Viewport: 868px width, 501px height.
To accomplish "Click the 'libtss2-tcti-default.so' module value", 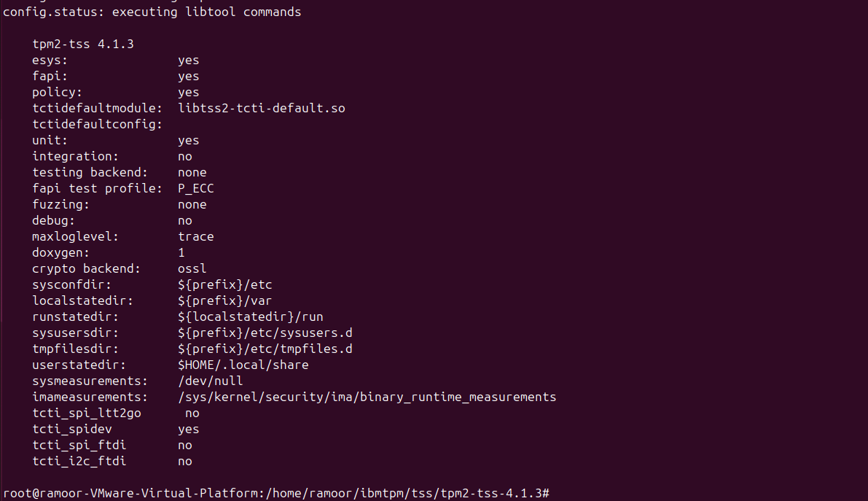I will point(261,108).
